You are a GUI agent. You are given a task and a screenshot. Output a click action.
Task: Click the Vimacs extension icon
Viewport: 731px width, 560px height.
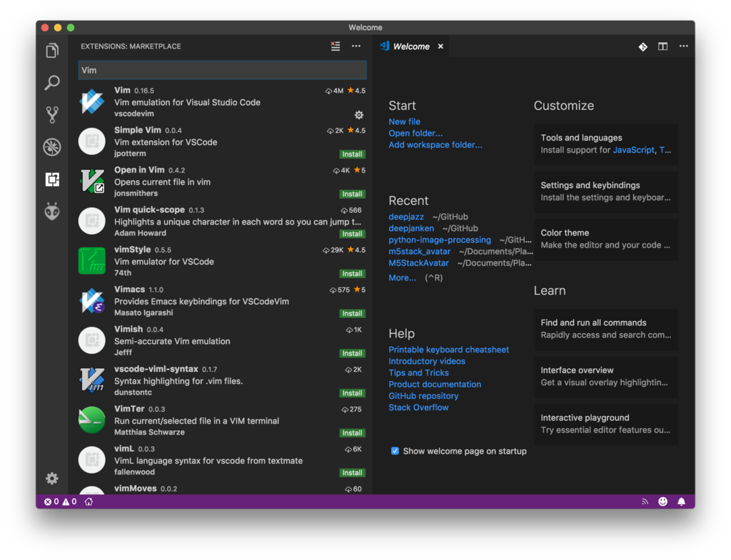pos(92,300)
